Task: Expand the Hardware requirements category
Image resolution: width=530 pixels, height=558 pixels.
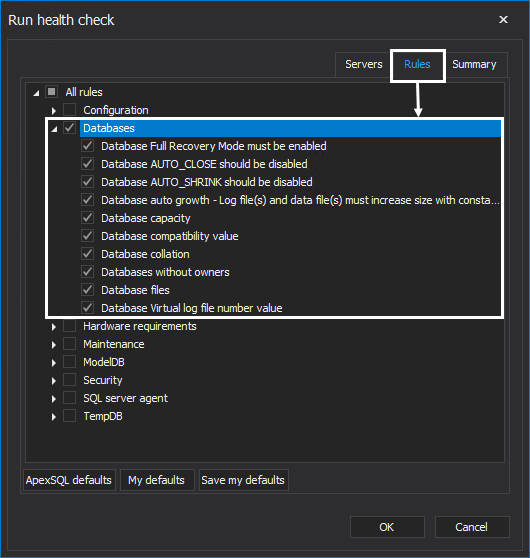Action: point(53,327)
